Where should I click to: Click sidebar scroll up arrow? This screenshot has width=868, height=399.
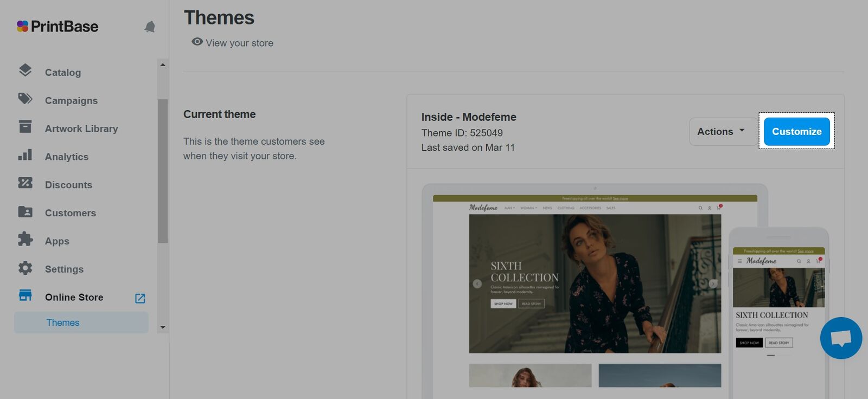pyautogui.click(x=163, y=65)
